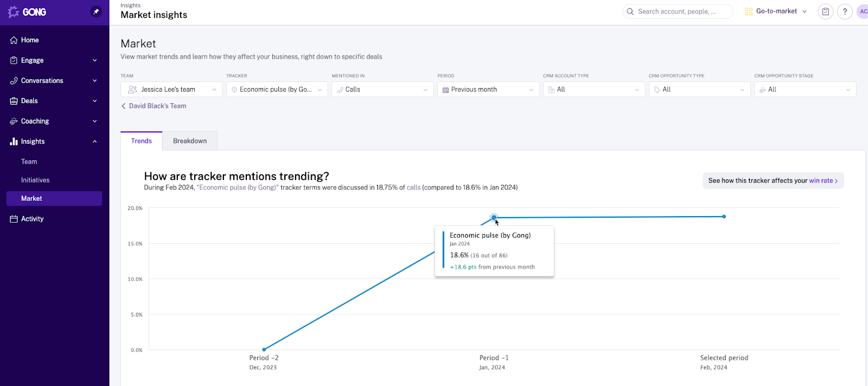Open the CRM Opportunity Stage dropdown
Image resolution: width=868 pixels, height=386 pixels.
(805, 90)
